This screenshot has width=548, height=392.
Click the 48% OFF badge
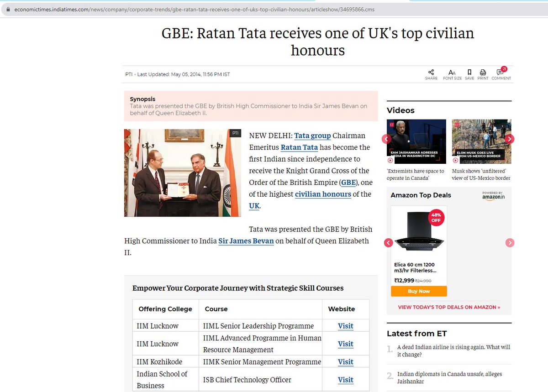coord(436,217)
